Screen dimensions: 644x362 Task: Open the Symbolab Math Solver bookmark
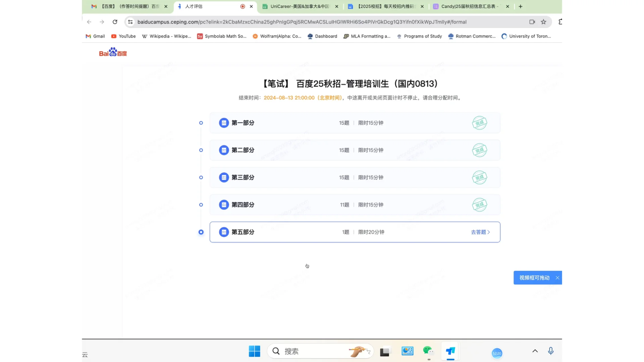click(x=222, y=36)
